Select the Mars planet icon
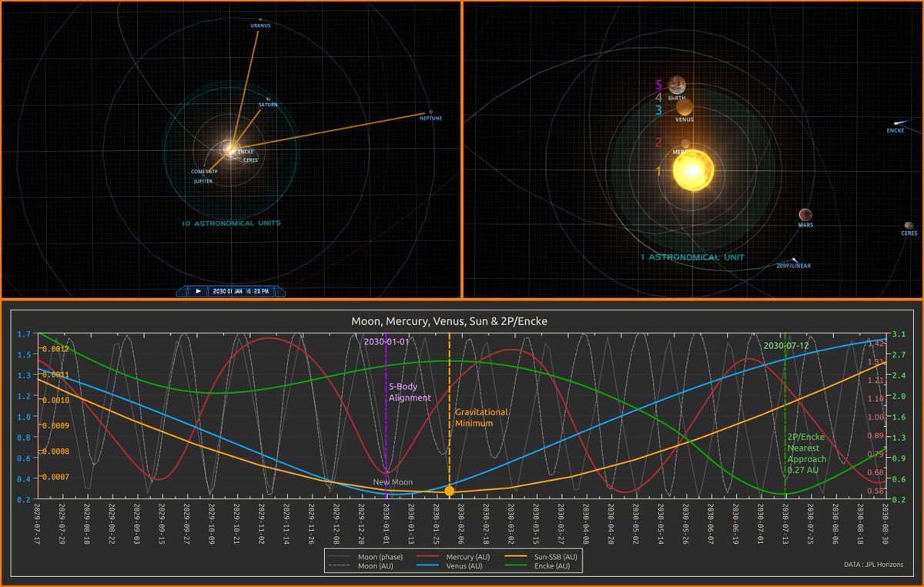Image resolution: width=924 pixels, height=587 pixels. [805, 215]
